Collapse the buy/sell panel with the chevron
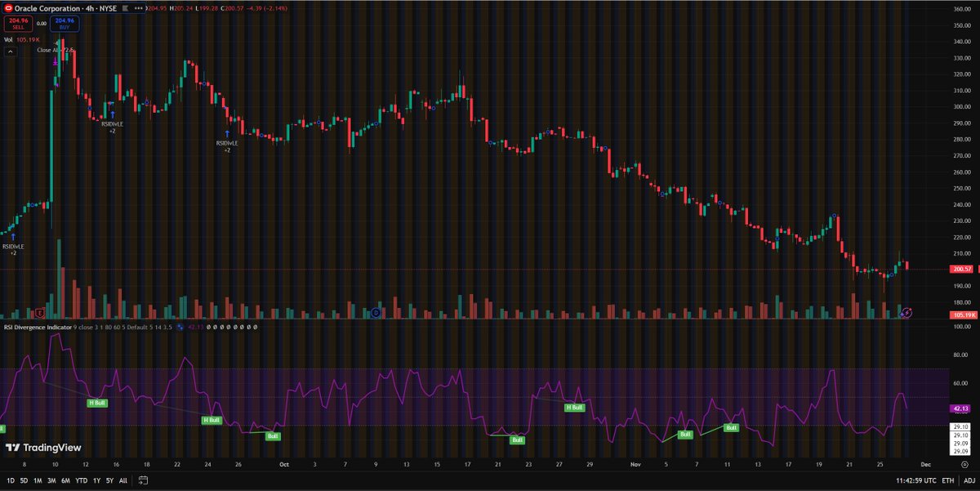The height and width of the screenshot is (491, 980). coord(11,51)
